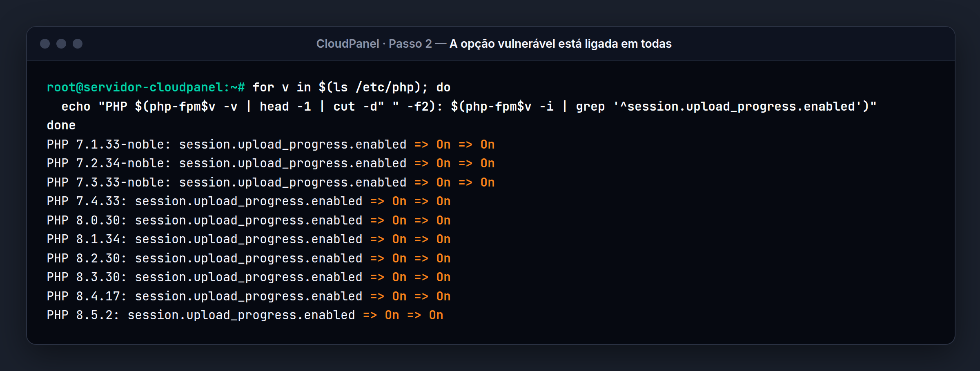Screen dimensions: 980x371
Task: Click the echo command line
Action: [x=469, y=107]
